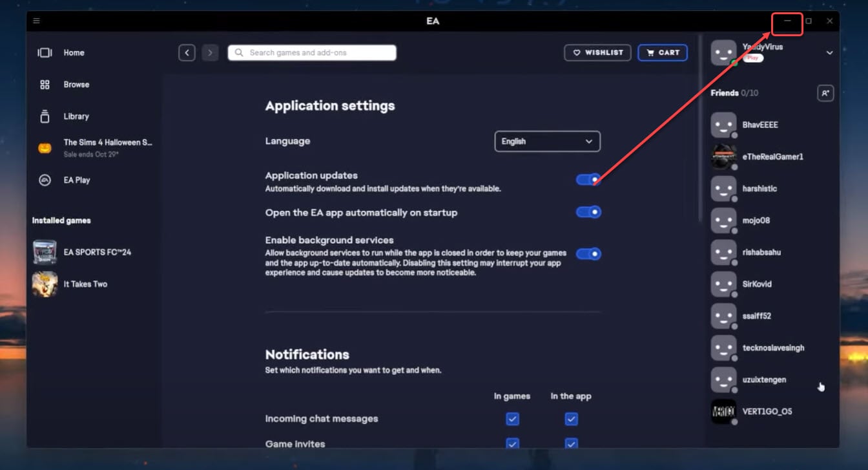Click the search magnifier icon
Viewport: 868px width, 470px height.
(240, 53)
